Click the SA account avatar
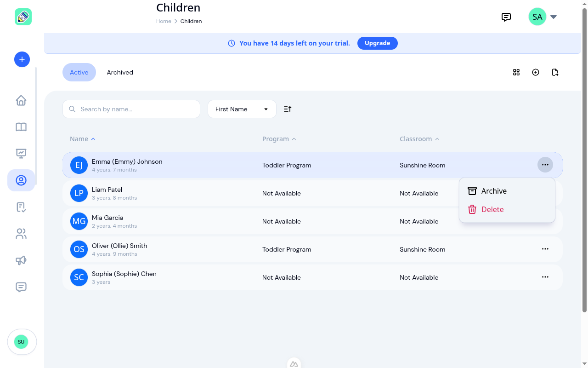Image resolution: width=588 pixels, height=368 pixels. (x=537, y=17)
